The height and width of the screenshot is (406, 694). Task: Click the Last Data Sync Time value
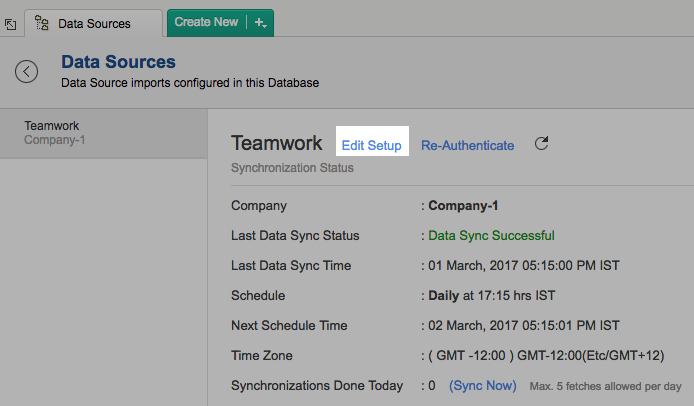[524, 266]
